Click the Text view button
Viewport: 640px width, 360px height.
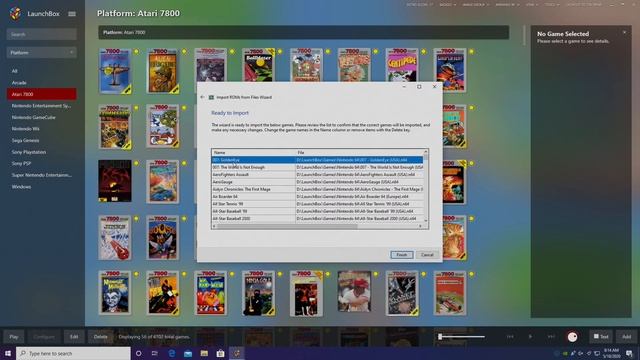pyautogui.click(x=601, y=337)
